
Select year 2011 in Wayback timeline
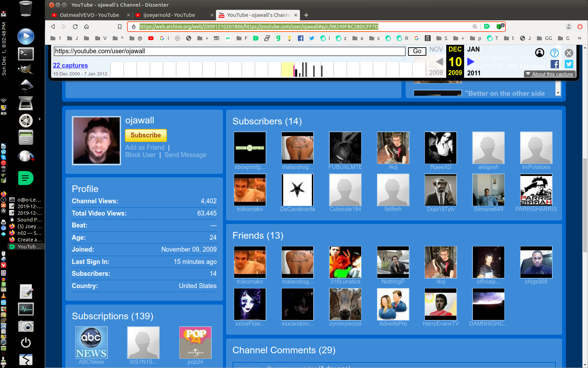pyautogui.click(x=474, y=73)
